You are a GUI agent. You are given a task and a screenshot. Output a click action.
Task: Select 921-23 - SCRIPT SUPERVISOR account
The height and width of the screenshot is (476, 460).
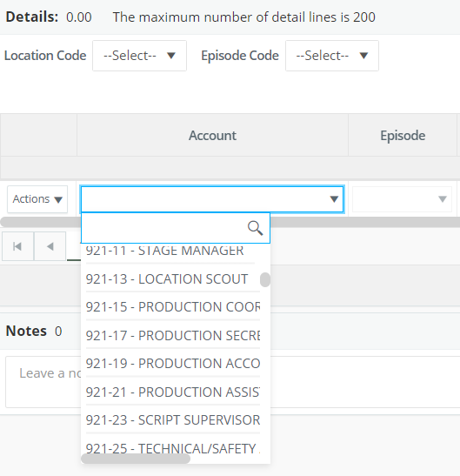pos(173,420)
